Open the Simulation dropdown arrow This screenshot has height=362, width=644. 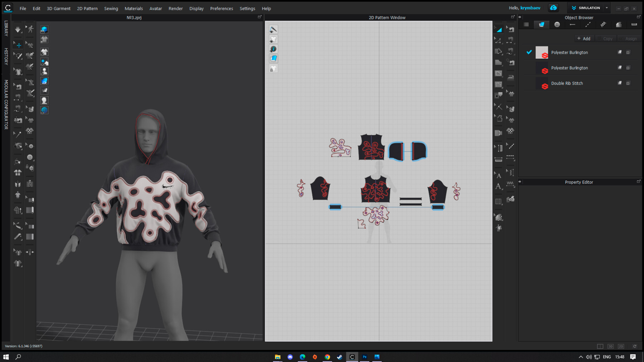point(607,8)
